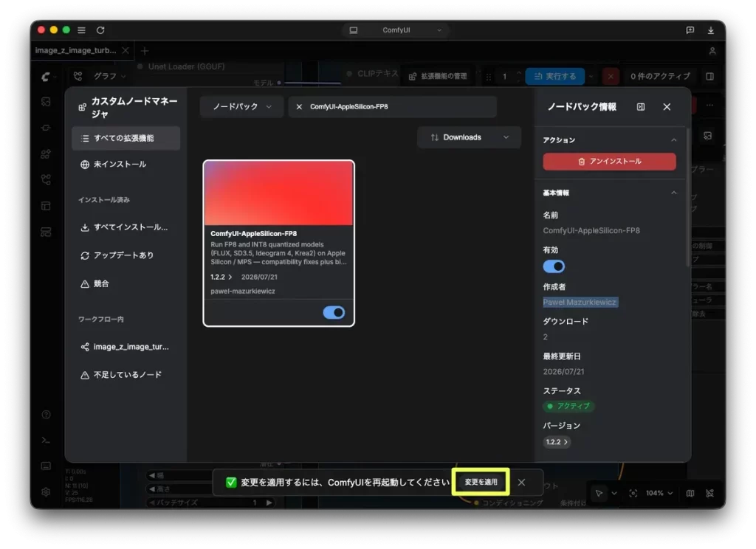The image size is (756, 549).
Task: Click the red cancel run button
Action: (x=611, y=76)
